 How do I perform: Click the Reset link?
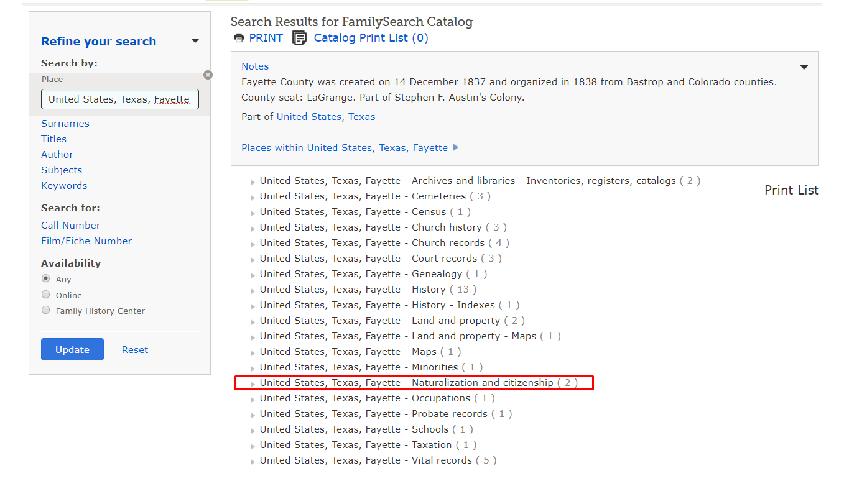[x=135, y=350]
